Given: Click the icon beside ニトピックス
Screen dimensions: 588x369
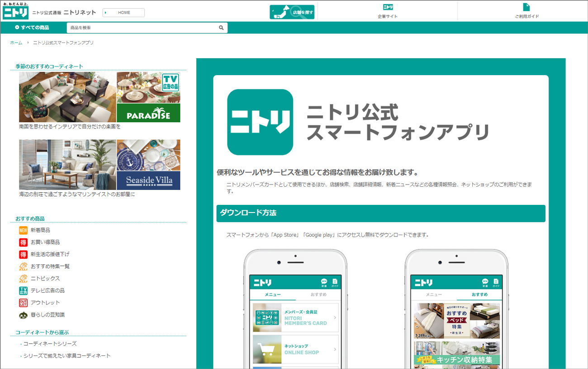Looking at the screenshot, I should [x=23, y=279].
